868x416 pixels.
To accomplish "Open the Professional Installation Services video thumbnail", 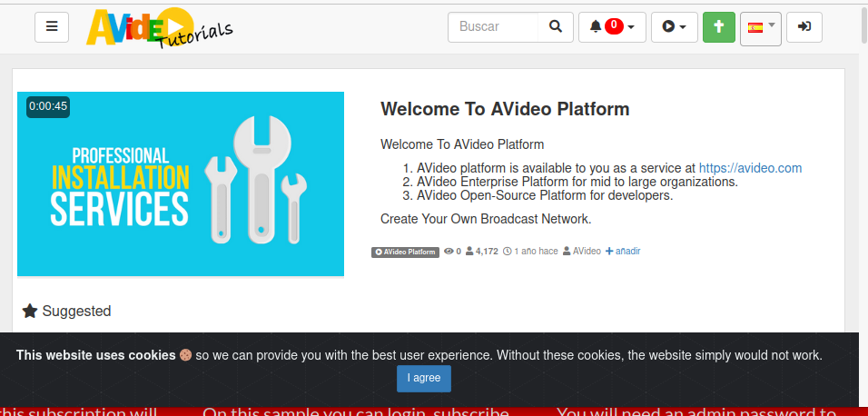I will (x=181, y=183).
